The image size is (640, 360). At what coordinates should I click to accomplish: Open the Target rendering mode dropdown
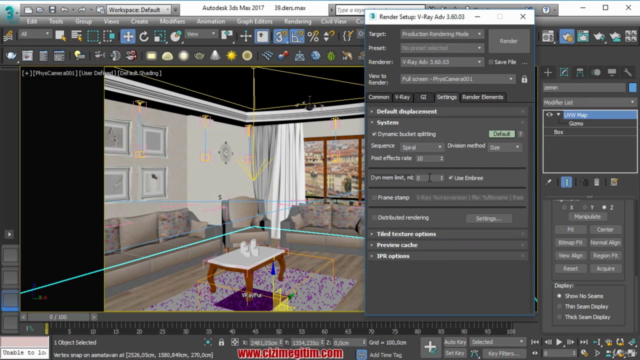coord(442,34)
